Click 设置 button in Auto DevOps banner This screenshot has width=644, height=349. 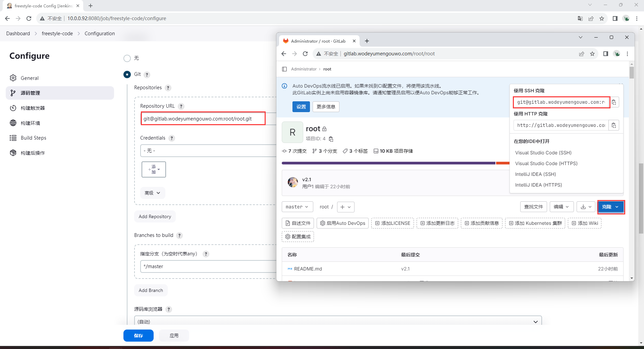click(x=301, y=107)
